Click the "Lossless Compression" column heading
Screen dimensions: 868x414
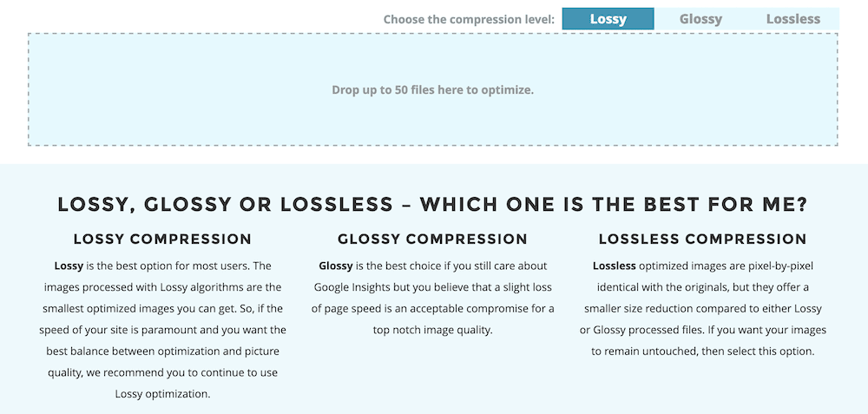pyautogui.click(x=702, y=239)
